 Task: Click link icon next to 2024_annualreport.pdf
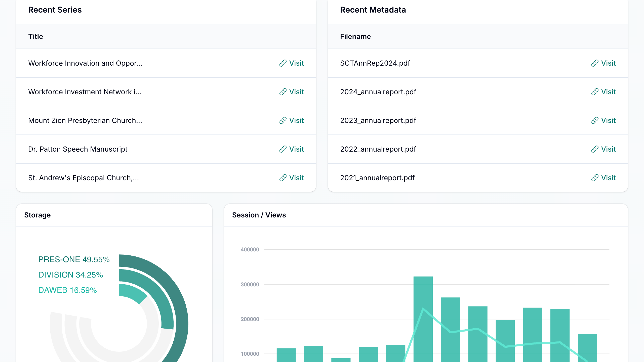point(595,92)
